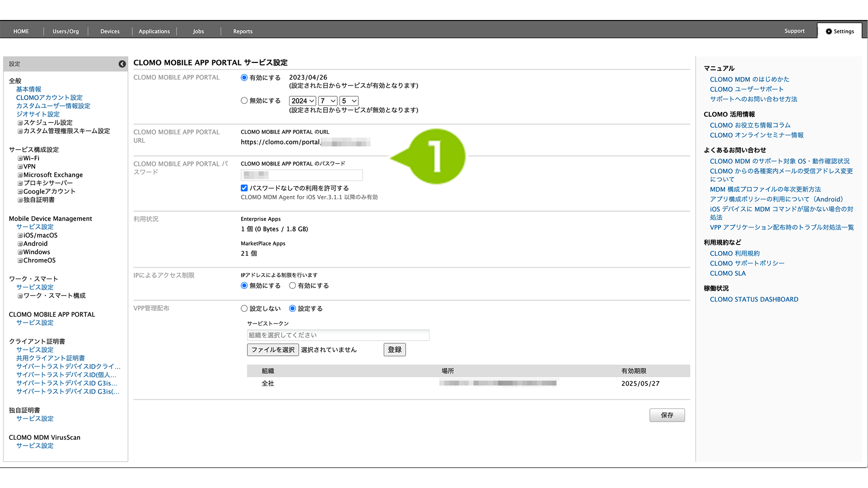
Task: Expand the Wi-Fi tree item
Action: tap(20, 159)
